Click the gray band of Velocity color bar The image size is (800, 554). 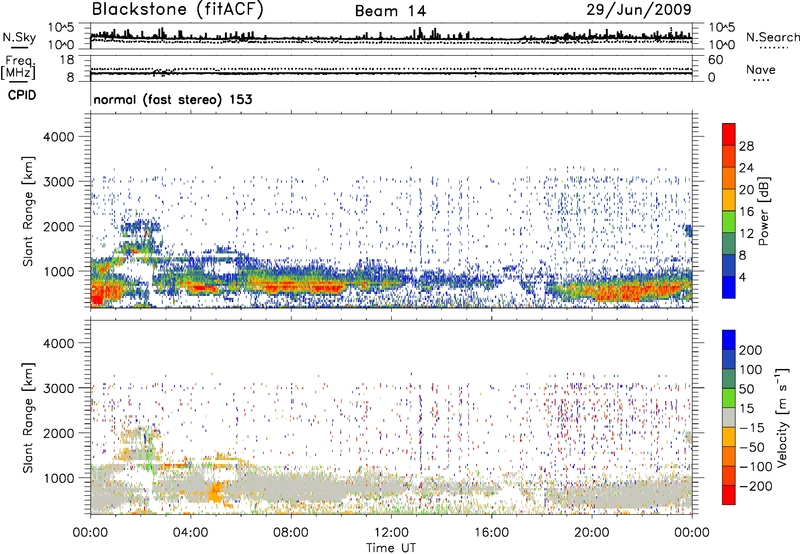729,418
